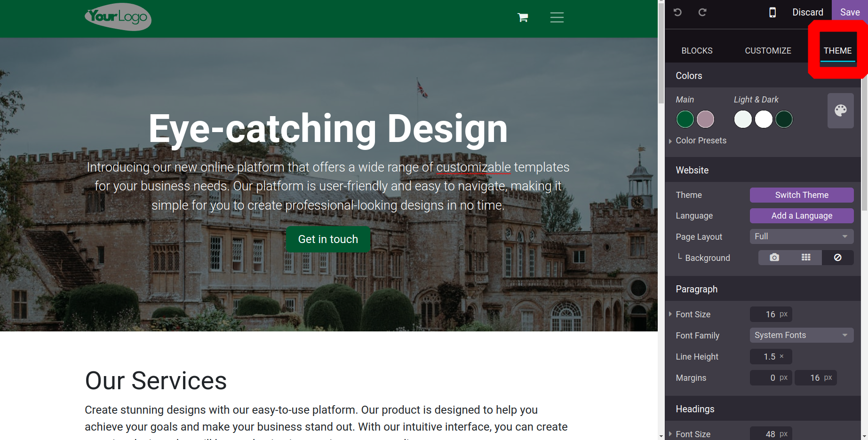Select the mauve main color swatch
Viewport: 868px width, 440px height.
click(x=705, y=119)
